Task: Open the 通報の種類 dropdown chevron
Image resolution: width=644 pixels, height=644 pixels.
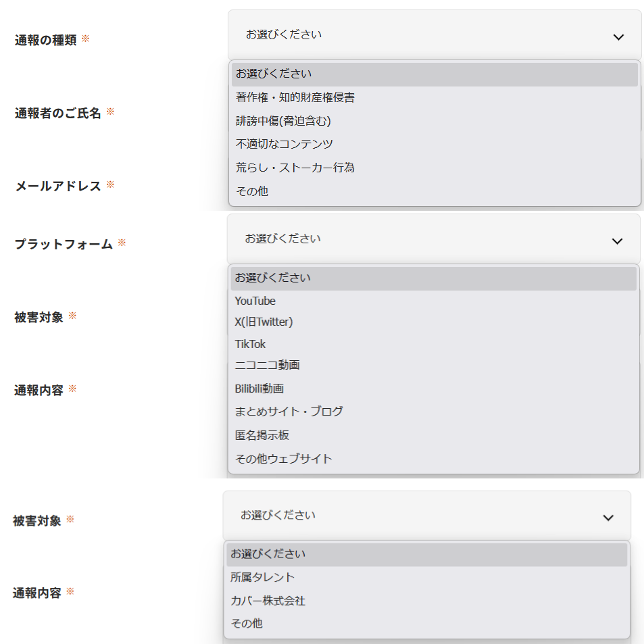Action: [618, 37]
